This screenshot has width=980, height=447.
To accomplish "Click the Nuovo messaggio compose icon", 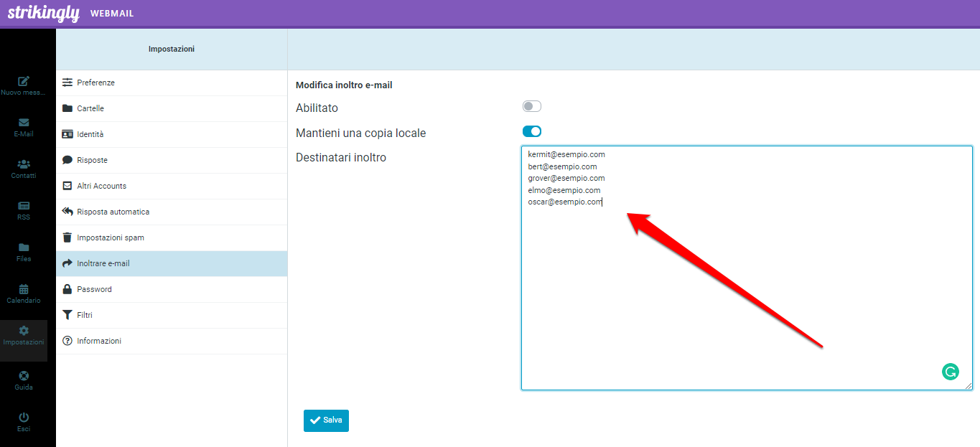I will pos(24,81).
